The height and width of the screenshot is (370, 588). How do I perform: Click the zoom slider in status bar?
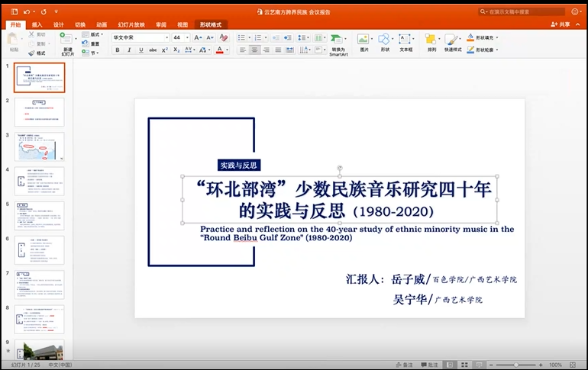(515, 365)
